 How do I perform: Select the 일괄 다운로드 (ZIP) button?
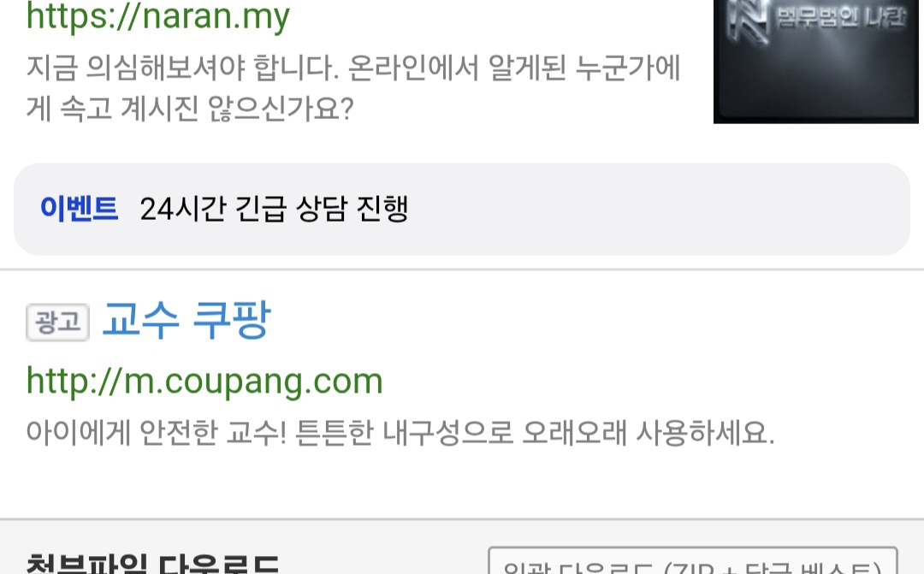pos(693,561)
